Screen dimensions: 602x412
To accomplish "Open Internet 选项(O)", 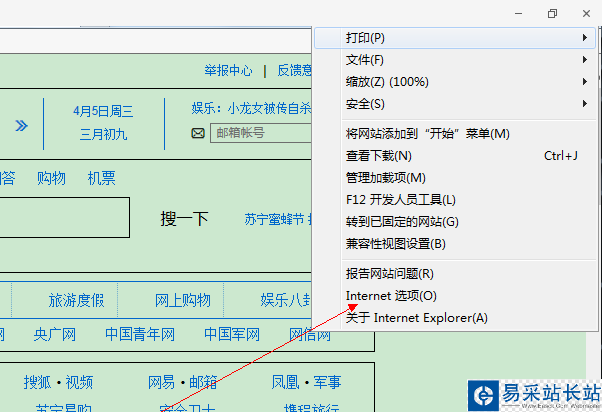I will click(x=455, y=296).
